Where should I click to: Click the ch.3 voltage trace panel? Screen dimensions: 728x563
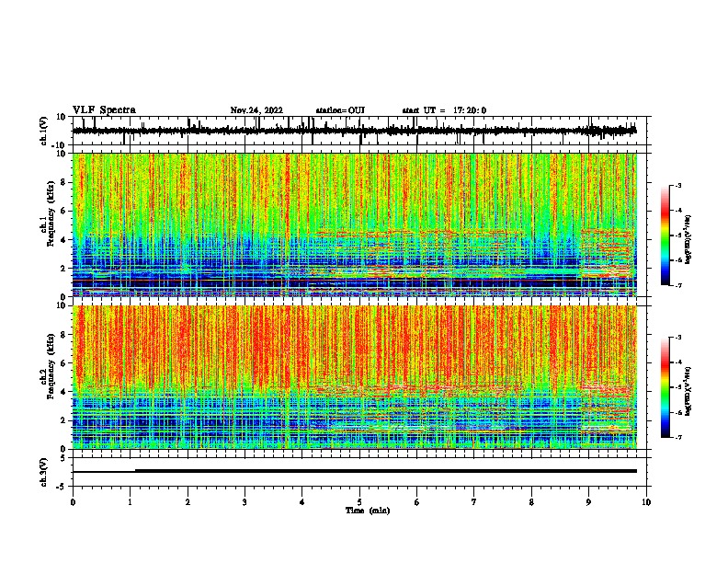[359, 472]
